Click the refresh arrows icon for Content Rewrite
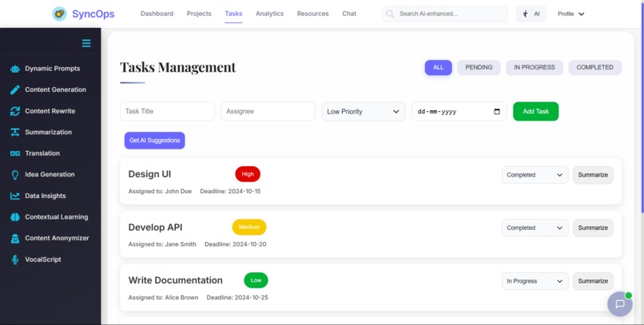The image size is (644, 325). click(x=15, y=111)
